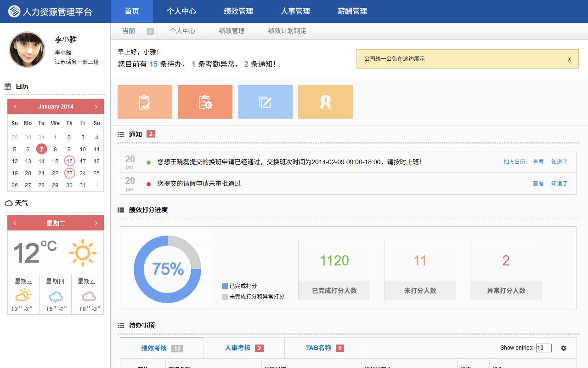This screenshot has width=588, height=368.
Task: Click the platform logo in header
Action: [14, 11]
